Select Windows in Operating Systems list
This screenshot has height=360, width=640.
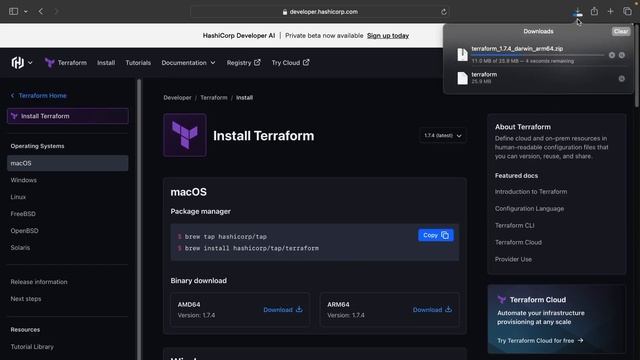pyautogui.click(x=24, y=180)
